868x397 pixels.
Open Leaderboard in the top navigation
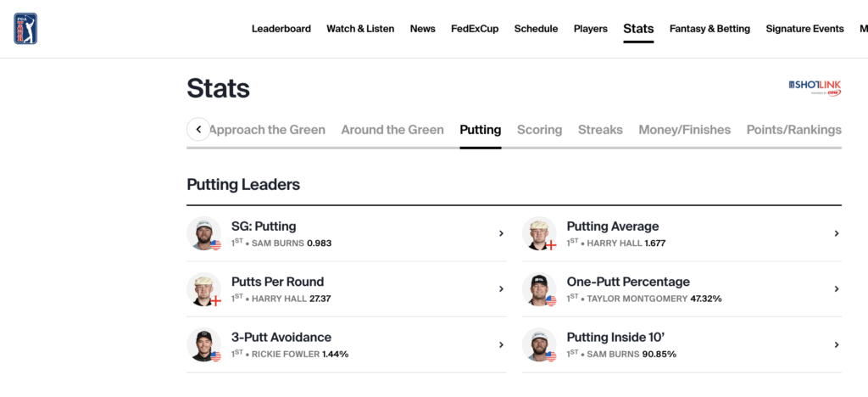[x=281, y=29]
